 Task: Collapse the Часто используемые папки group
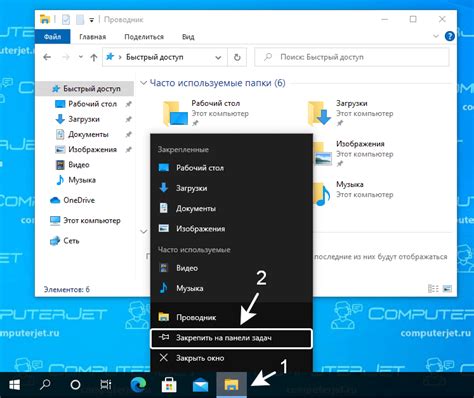coord(144,83)
